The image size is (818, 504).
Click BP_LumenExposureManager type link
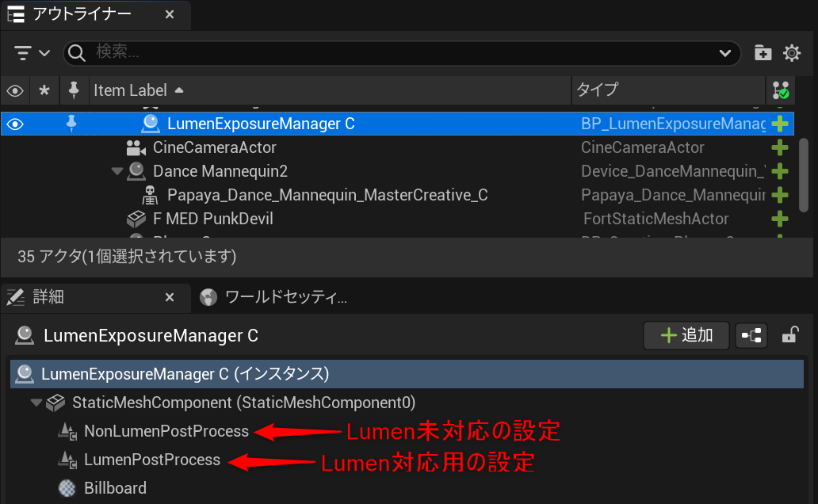tap(672, 124)
